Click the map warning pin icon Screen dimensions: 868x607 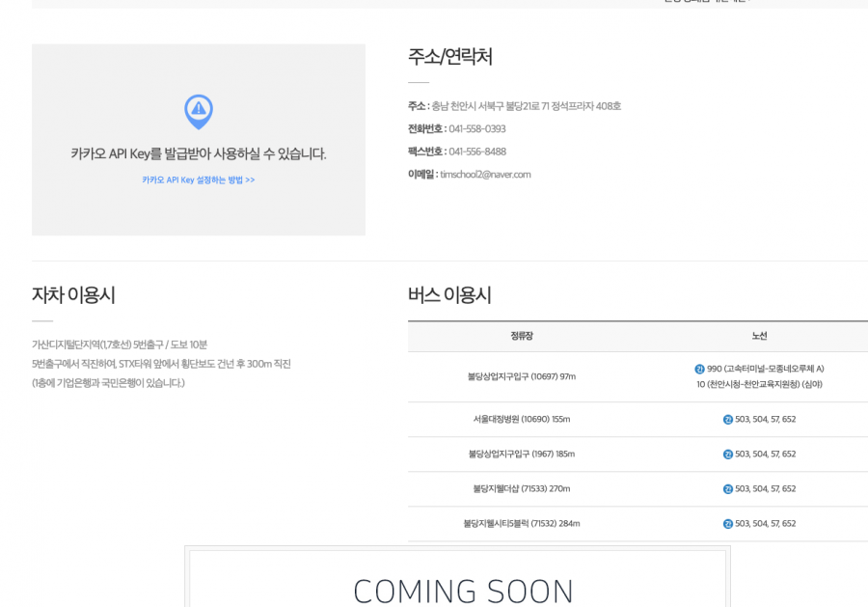point(199,112)
